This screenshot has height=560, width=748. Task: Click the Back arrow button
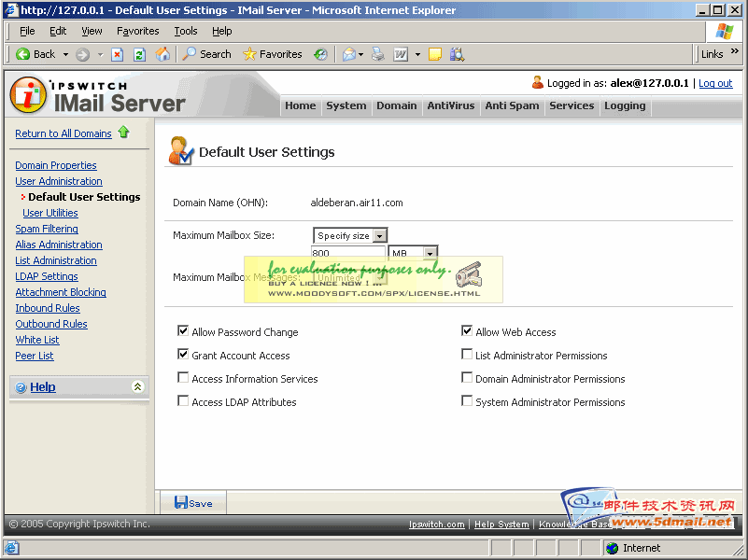(x=35, y=54)
